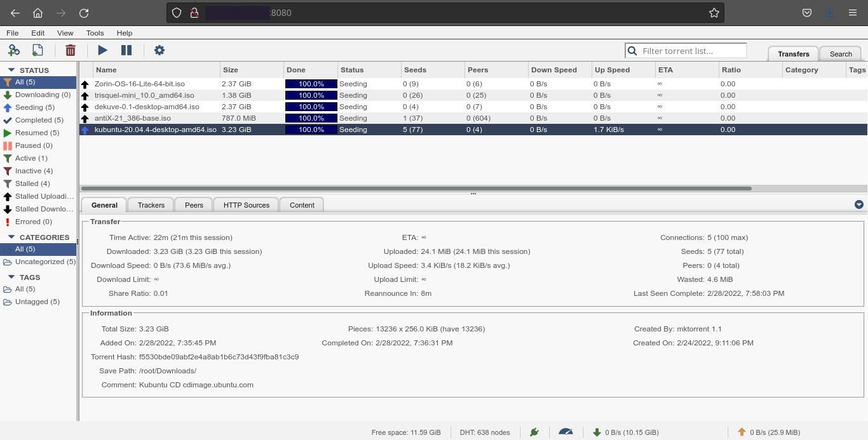The height and width of the screenshot is (440, 868).
Task: Go to the browser home page icon
Action: click(x=37, y=13)
